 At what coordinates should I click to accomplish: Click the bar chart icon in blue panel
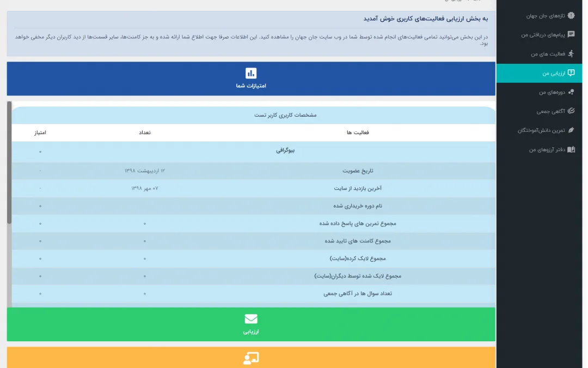pyautogui.click(x=251, y=73)
